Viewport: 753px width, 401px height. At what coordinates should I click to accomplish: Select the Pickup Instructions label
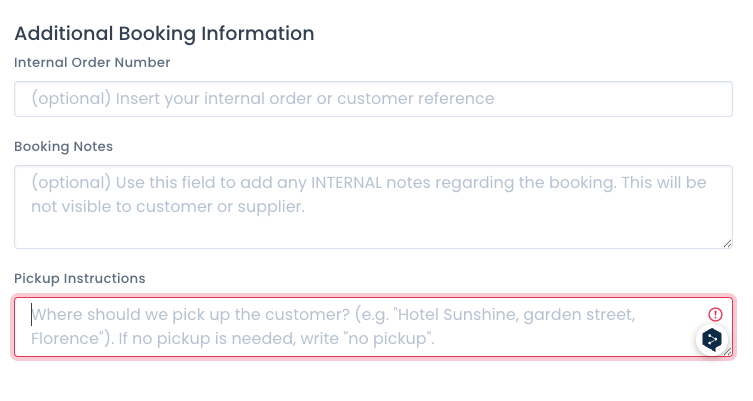pos(80,278)
